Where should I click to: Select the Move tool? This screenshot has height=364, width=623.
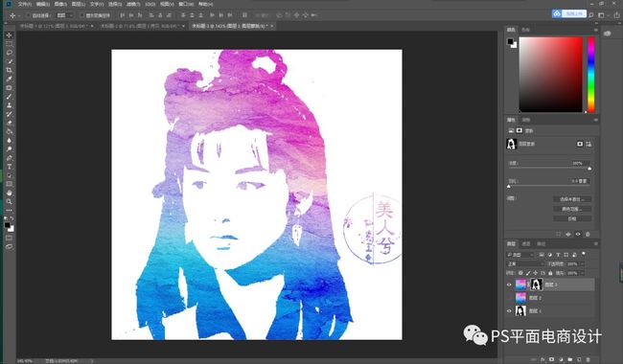(10, 35)
